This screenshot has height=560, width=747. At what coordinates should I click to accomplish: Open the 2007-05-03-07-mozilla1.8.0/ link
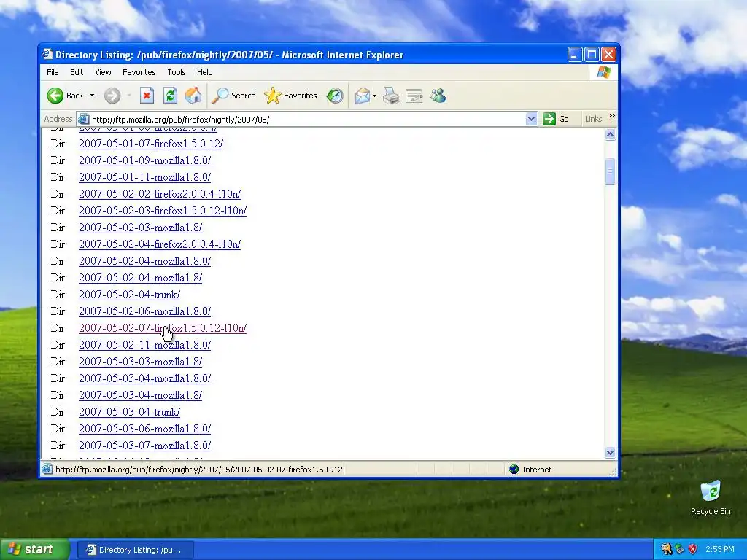[x=145, y=446]
